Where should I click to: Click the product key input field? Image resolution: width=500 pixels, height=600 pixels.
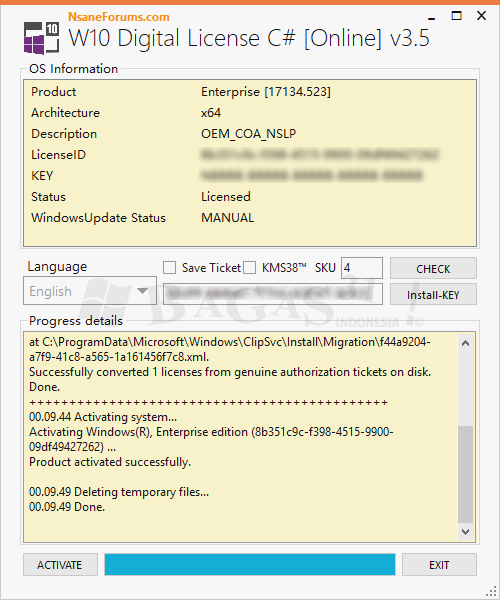coord(273,294)
